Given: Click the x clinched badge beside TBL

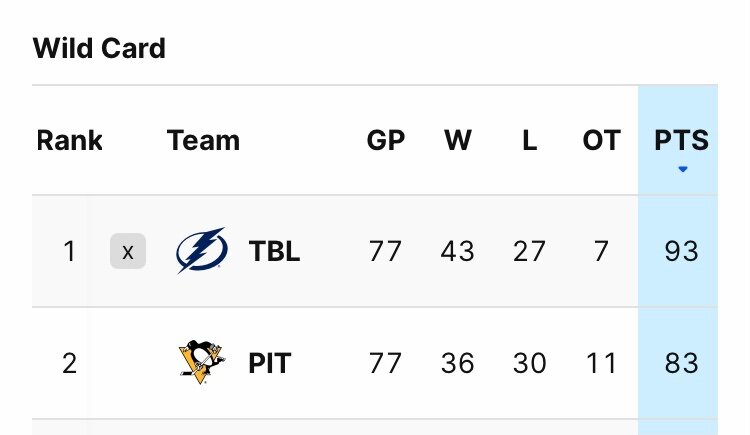Looking at the screenshot, I should [128, 251].
